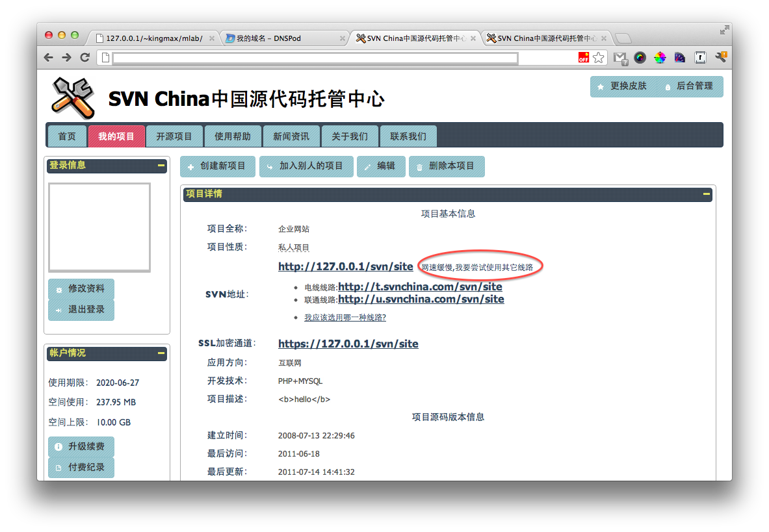769x532 pixels.
Task: Click the colorful pinwheel extension icon
Action: click(660, 58)
